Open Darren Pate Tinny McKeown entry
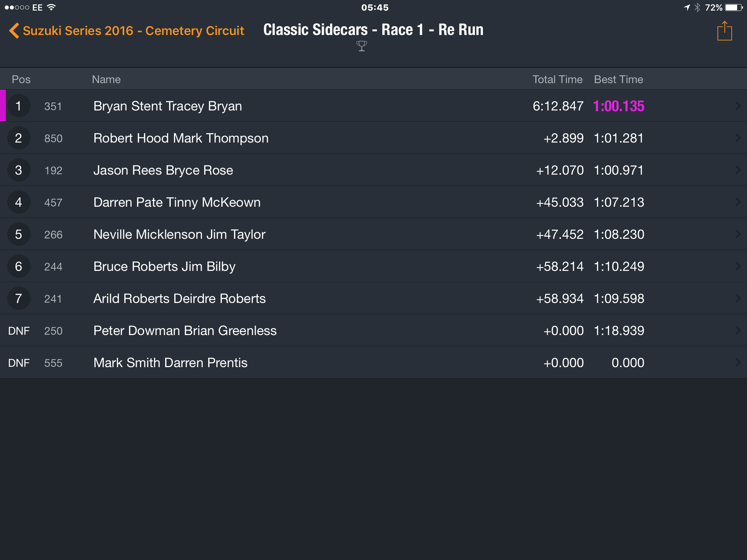Viewport: 747px width, 560px height. pyautogui.click(x=373, y=202)
